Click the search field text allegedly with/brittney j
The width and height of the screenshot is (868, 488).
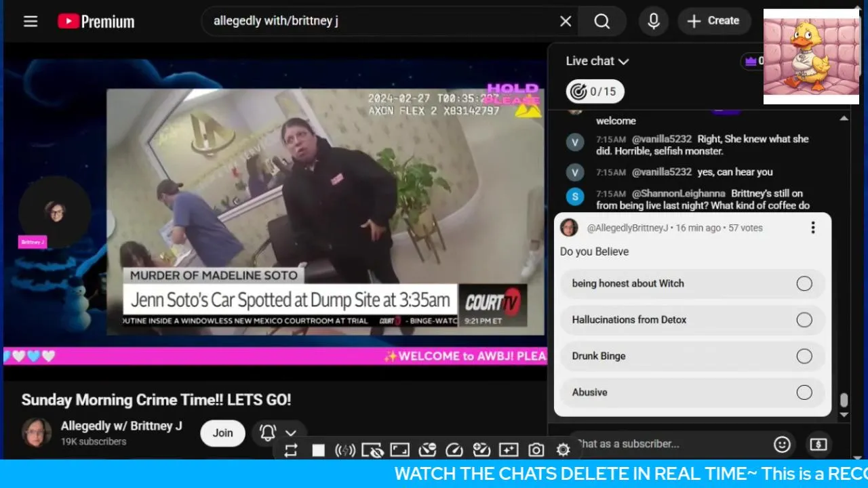(276, 21)
